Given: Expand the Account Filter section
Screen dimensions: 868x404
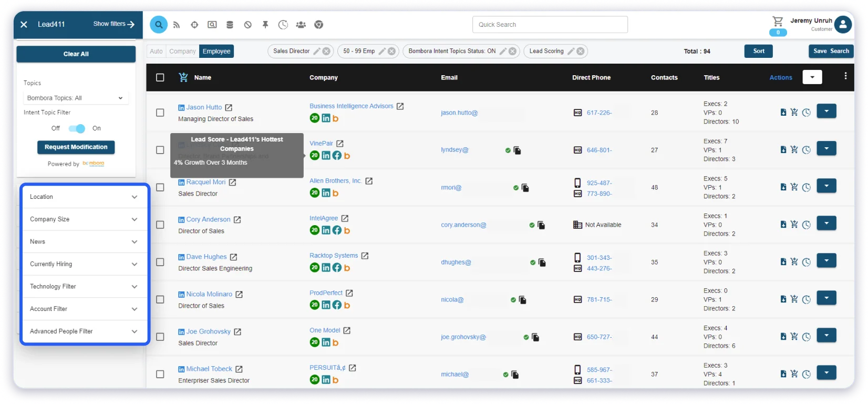Looking at the screenshot, I should pos(85,309).
